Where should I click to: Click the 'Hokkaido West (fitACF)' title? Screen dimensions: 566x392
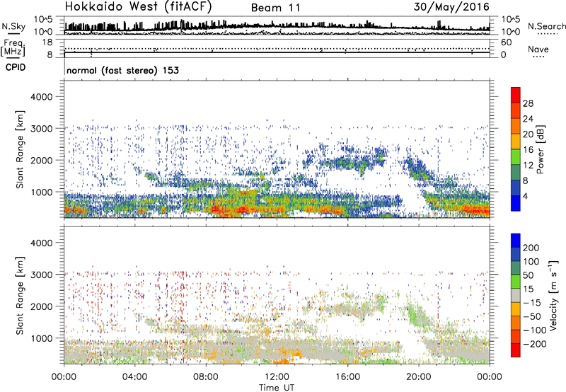click(x=138, y=7)
